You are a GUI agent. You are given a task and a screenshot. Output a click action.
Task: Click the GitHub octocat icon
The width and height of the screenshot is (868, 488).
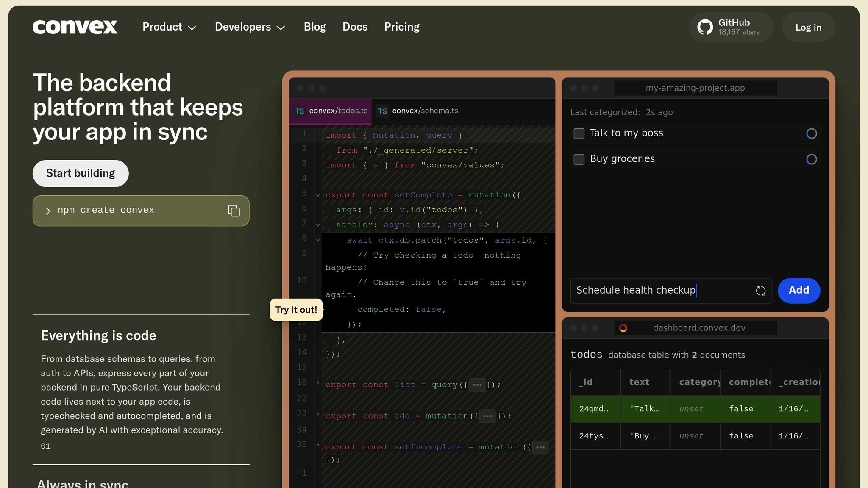pyautogui.click(x=705, y=27)
